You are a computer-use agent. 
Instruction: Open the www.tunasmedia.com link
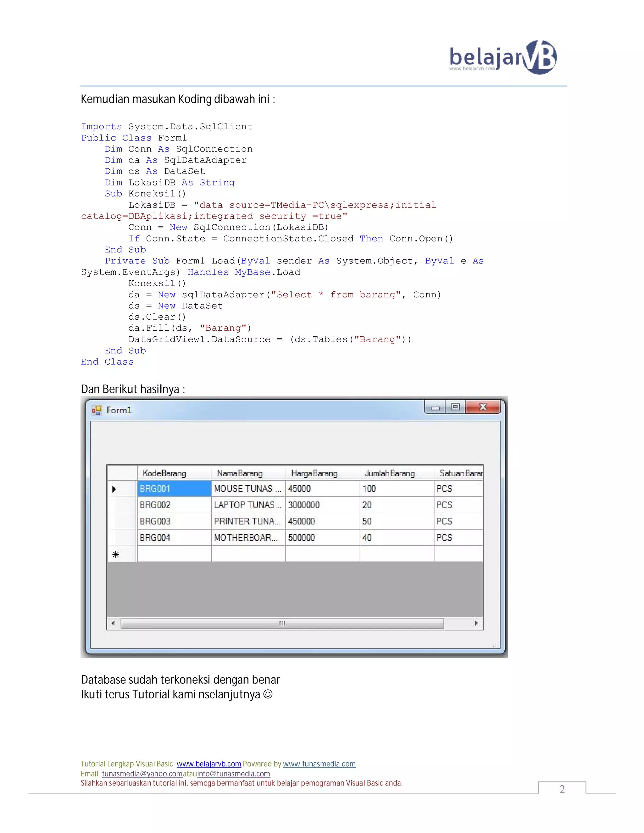[319, 764]
